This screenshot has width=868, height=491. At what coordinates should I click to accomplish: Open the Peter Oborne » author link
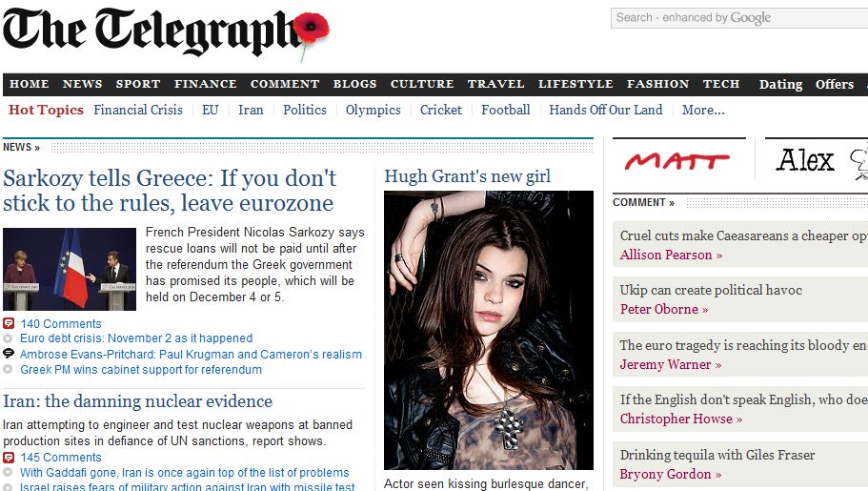click(x=664, y=309)
